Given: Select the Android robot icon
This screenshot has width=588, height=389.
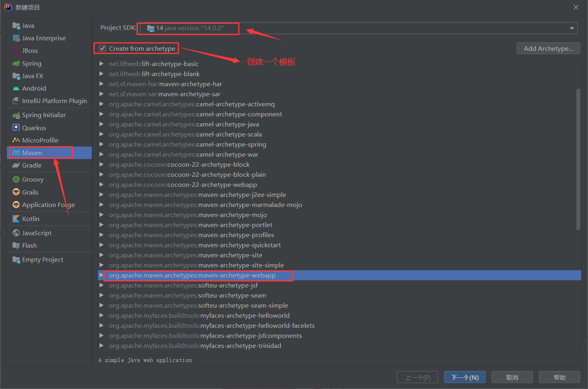Looking at the screenshot, I should [x=16, y=88].
